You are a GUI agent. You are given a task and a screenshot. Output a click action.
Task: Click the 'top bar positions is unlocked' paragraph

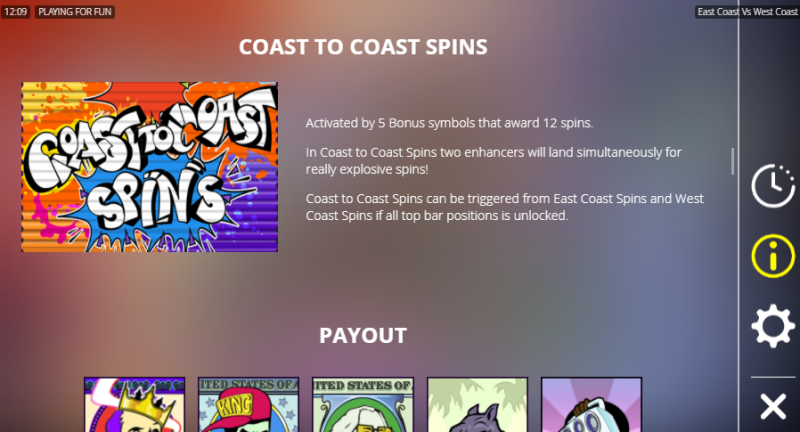(505, 207)
